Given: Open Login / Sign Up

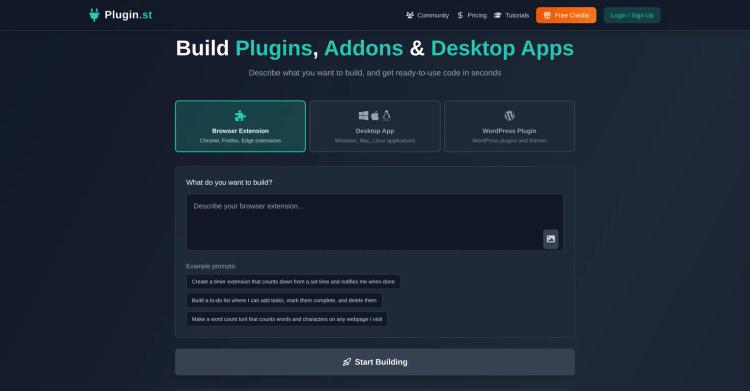Looking at the screenshot, I should point(632,15).
